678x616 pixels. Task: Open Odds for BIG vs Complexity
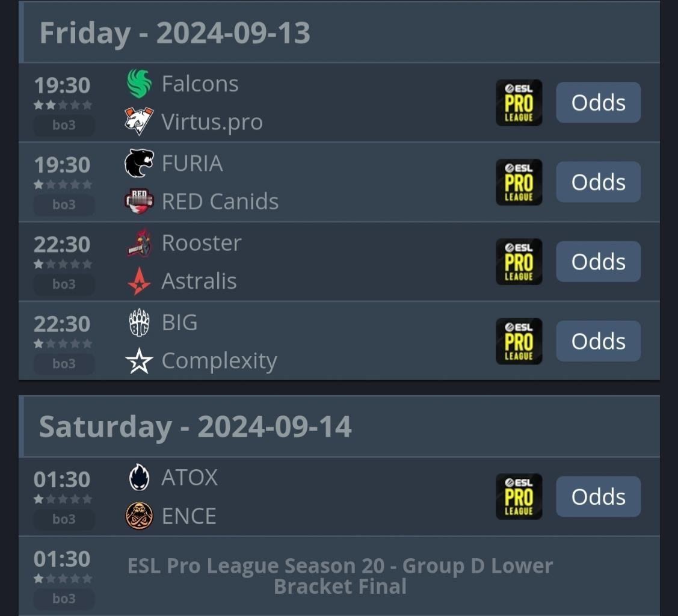pos(599,341)
